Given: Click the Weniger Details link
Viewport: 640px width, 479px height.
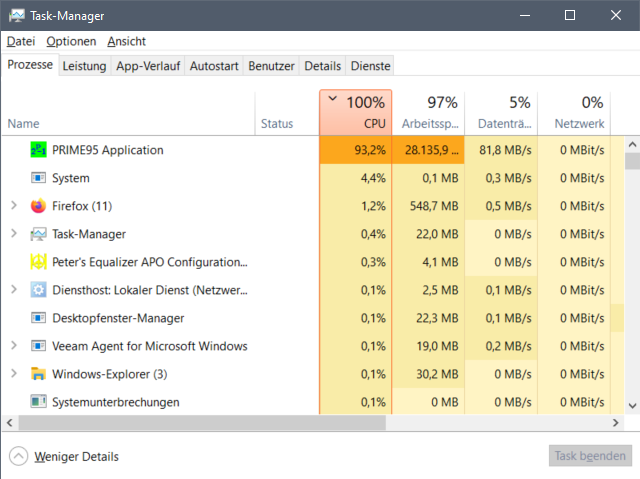Looking at the screenshot, I should pos(76,457).
